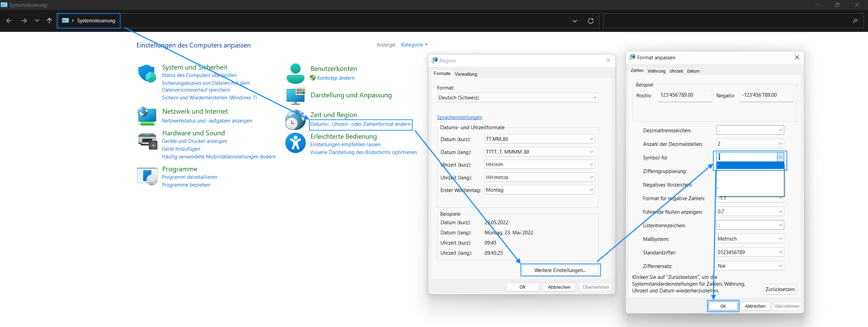Image resolution: width=868 pixels, height=327 pixels.
Task: Open the Hardware und Sound printer icon
Action: [148, 141]
